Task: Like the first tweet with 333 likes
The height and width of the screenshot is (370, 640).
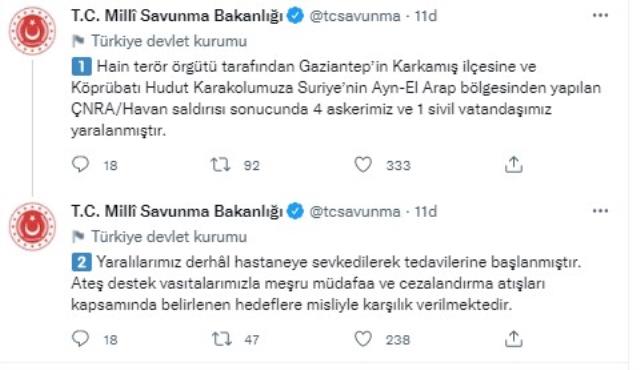Action: [363, 165]
